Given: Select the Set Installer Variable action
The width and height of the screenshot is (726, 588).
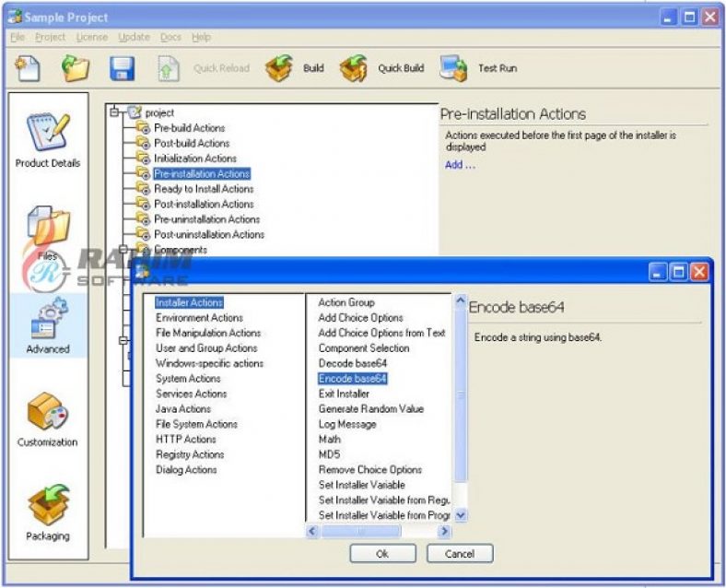Looking at the screenshot, I should [361, 485].
